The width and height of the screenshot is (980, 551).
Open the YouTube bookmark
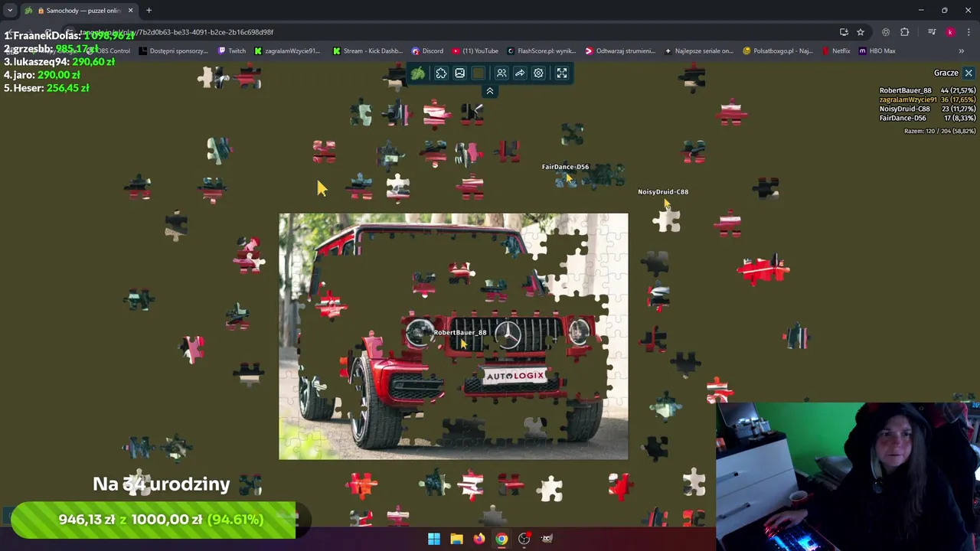coord(475,51)
